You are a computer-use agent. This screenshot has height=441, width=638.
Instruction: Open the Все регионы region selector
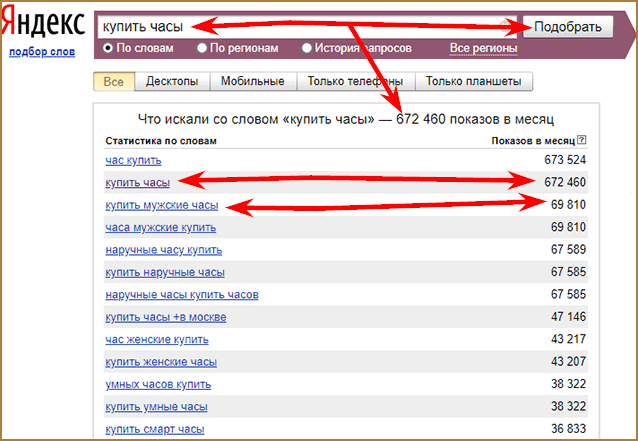coord(483,48)
